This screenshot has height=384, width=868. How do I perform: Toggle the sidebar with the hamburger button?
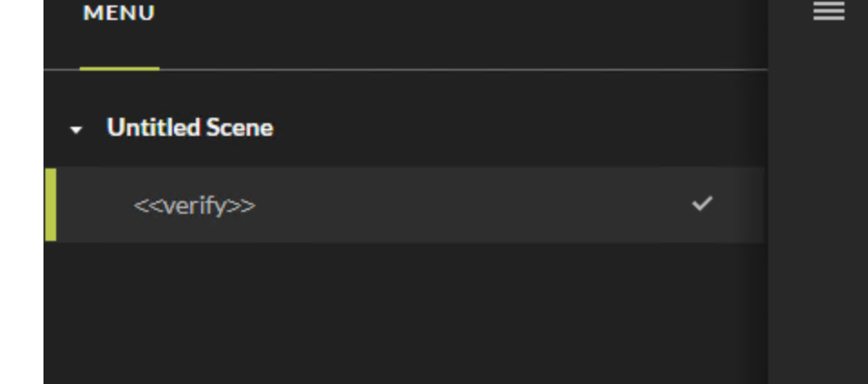pos(828,11)
